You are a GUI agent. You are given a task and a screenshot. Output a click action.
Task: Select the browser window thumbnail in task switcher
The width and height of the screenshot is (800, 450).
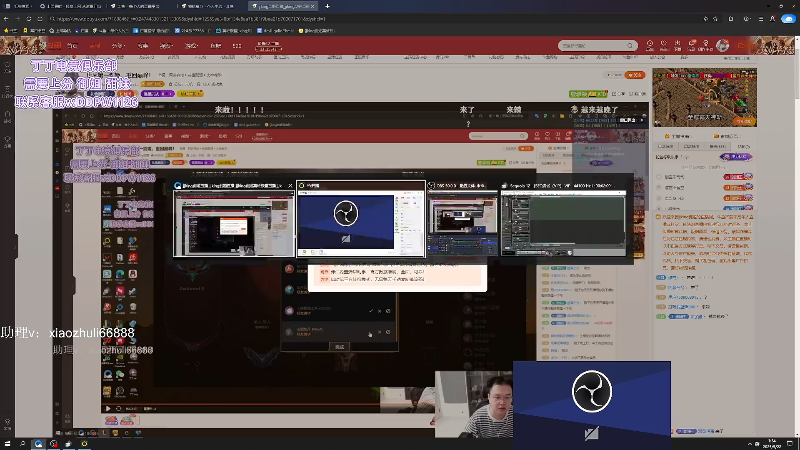[x=234, y=223]
